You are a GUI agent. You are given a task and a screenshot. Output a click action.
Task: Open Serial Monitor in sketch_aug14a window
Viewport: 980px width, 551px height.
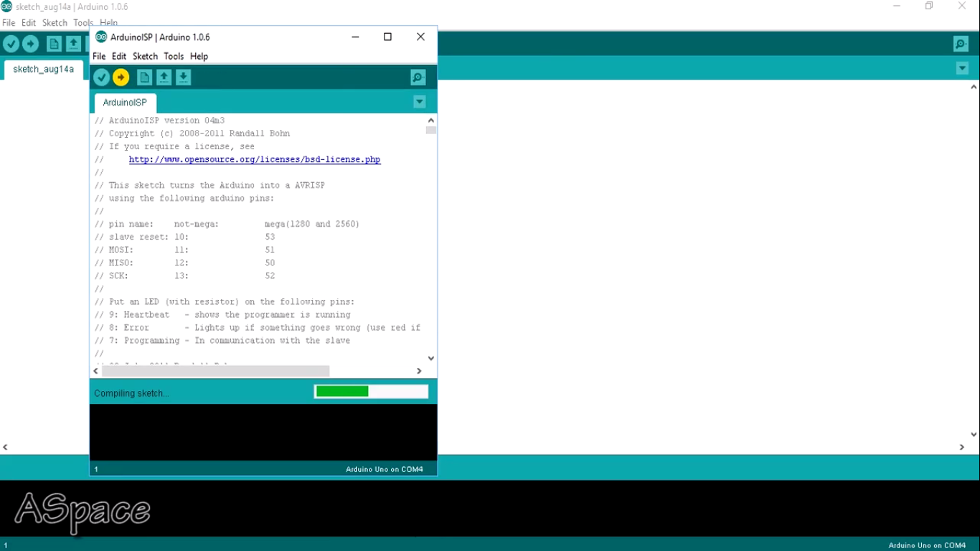[x=961, y=44]
